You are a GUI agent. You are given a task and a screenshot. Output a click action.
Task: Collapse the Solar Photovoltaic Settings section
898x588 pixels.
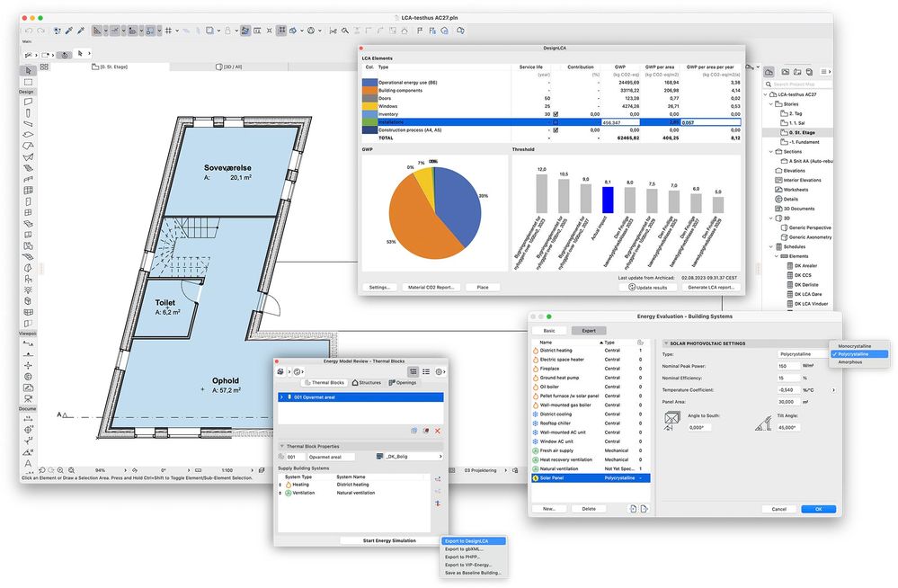[x=666, y=343]
